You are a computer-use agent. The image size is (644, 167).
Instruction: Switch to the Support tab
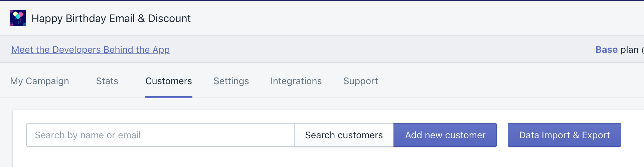361,81
